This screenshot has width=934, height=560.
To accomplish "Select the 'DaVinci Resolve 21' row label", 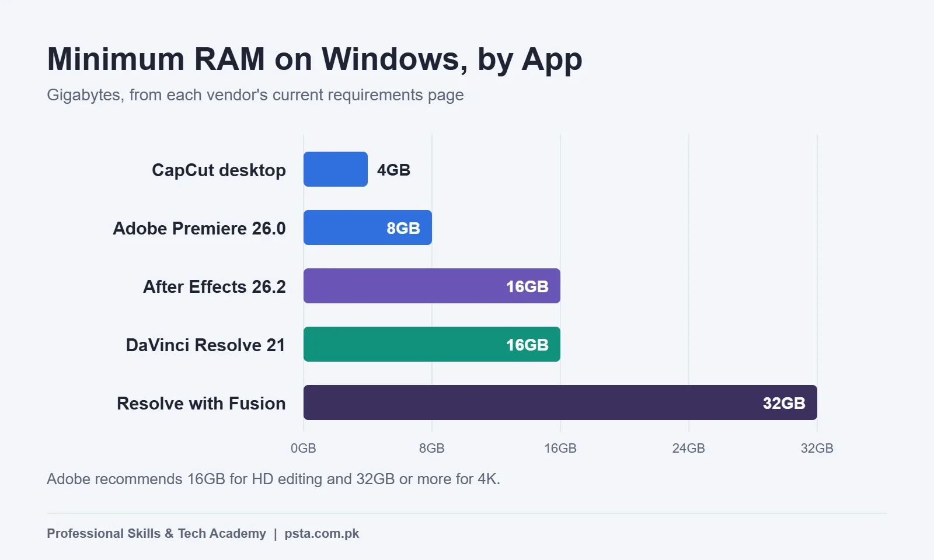I will (x=205, y=345).
